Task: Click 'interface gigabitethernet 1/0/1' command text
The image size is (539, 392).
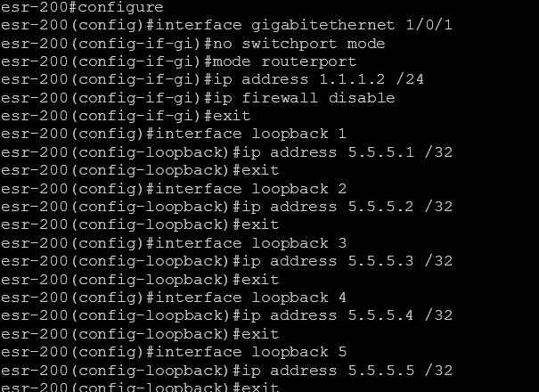Action: click(304, 25)
